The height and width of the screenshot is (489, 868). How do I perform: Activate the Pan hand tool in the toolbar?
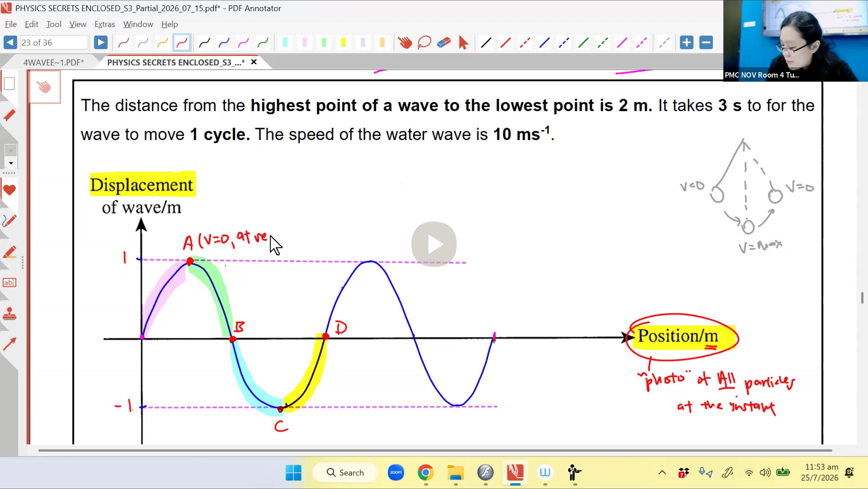tap(405, 43)
